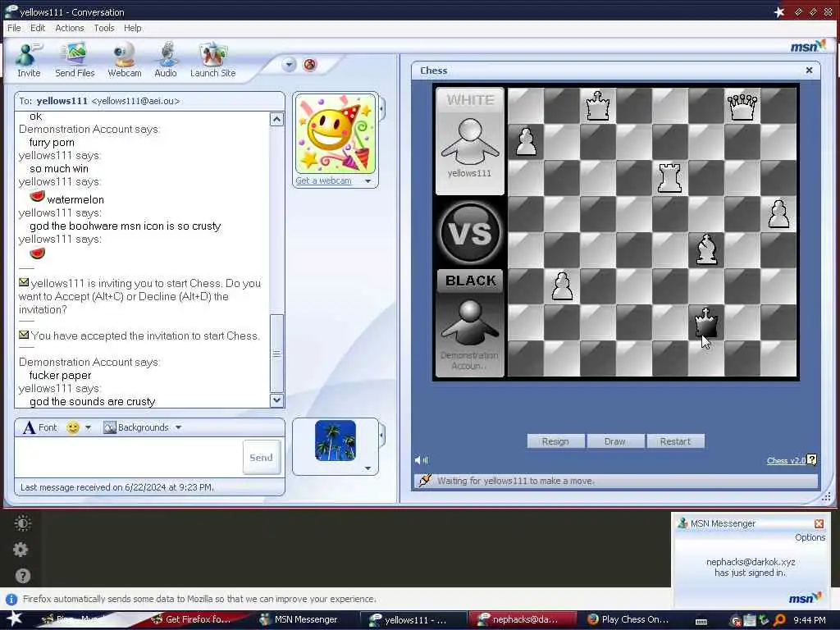
Task: Click the Send button
Action: 262,458
